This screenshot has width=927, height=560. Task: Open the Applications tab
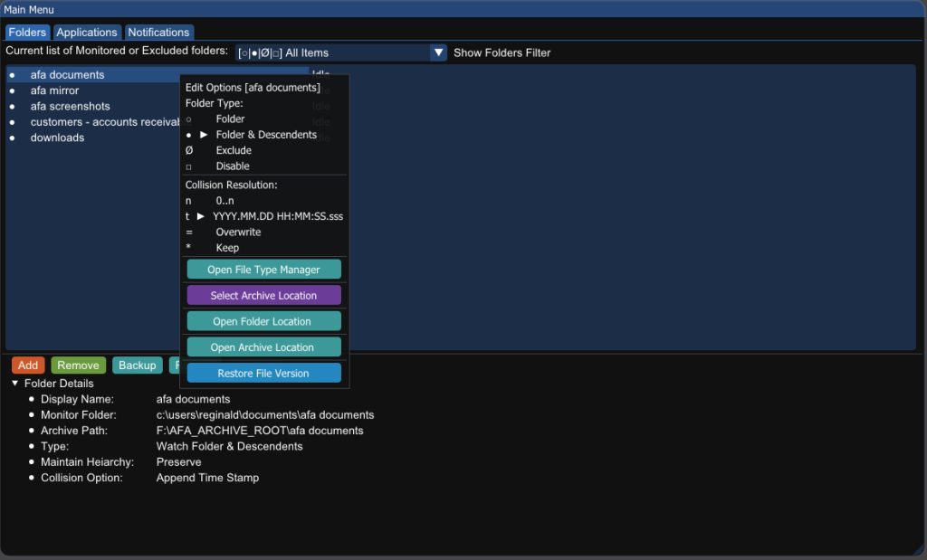coord(87,32)
